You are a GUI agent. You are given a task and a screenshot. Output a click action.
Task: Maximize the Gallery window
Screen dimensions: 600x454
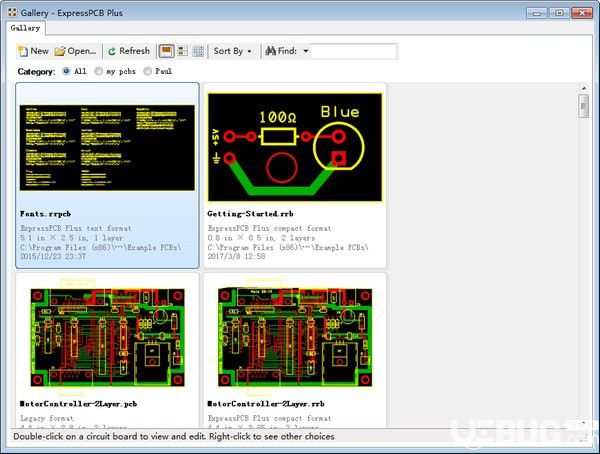pyautogui.click(x=559, y=13)
